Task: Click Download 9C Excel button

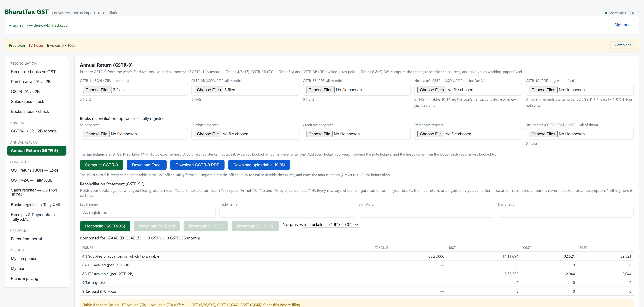Action: coord(157,226)
